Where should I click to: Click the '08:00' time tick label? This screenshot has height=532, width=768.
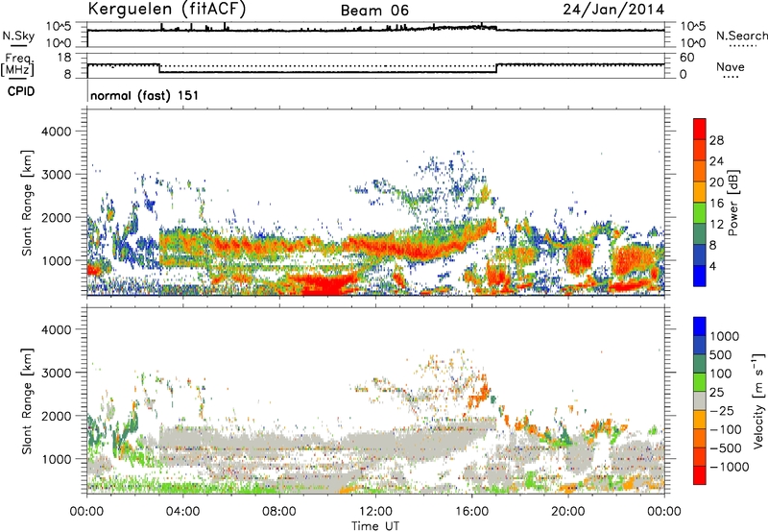click(279, 512)
